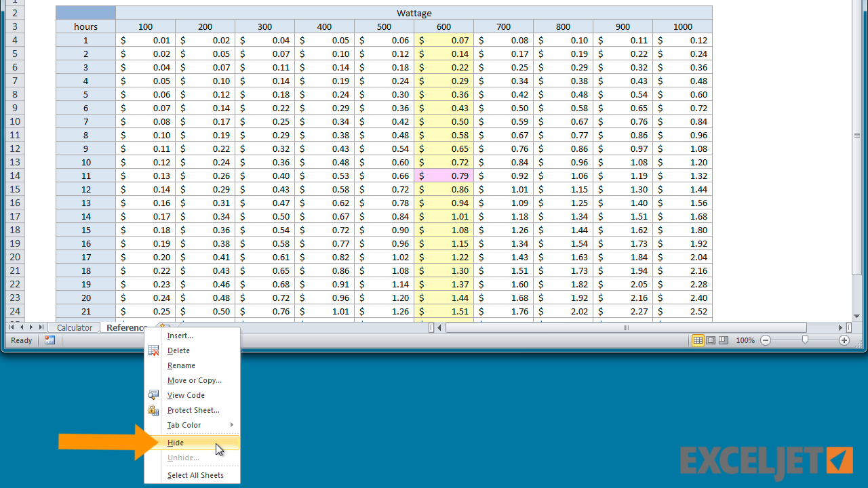The image size is (868, 488).
Task: Click the cell showing 0.53 under 400
Action: [x=324, y=176]
